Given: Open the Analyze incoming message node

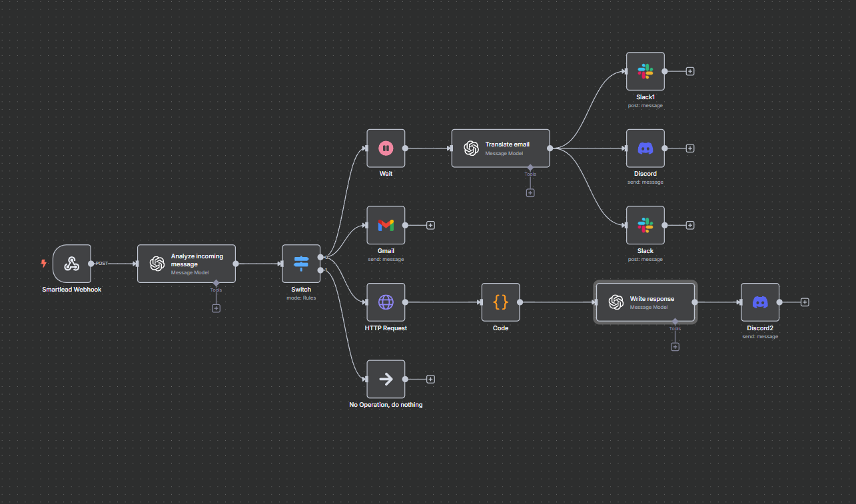Looking at the screenshot, I should click(x=187, y=264).
